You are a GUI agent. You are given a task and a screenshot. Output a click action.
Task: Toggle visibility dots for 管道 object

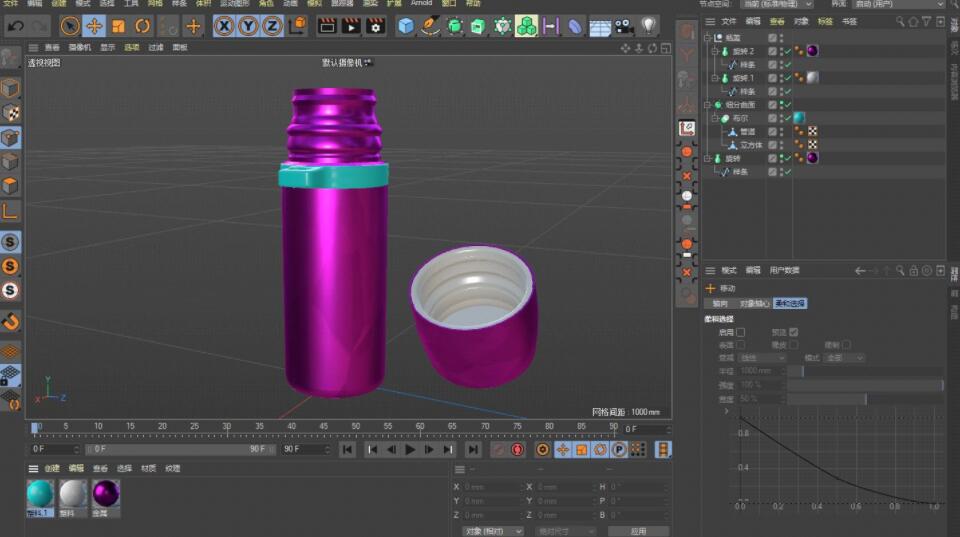coord(781,132)
